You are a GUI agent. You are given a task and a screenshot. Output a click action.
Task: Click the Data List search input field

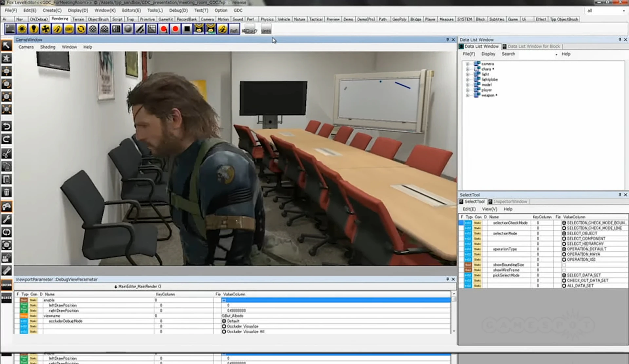coord(537,54)
